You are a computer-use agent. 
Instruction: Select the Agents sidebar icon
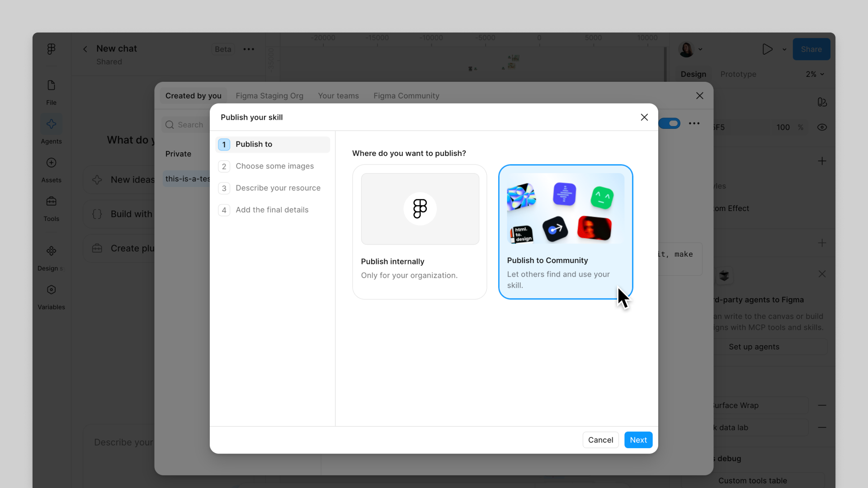pyautogui.click(x=51, y=124)
